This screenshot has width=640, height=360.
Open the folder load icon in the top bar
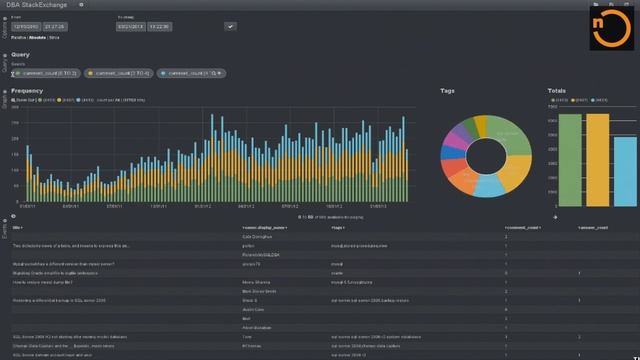pos(596,4)
